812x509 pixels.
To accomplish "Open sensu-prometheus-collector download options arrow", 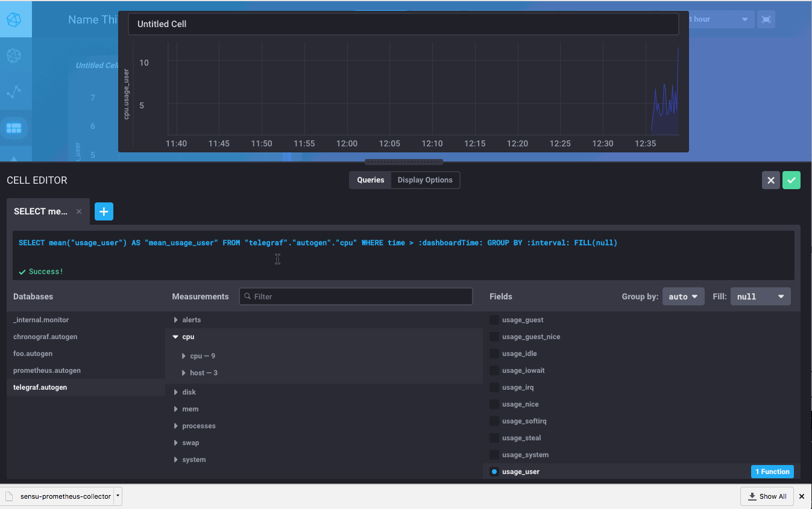I will (x=118, y=496).
